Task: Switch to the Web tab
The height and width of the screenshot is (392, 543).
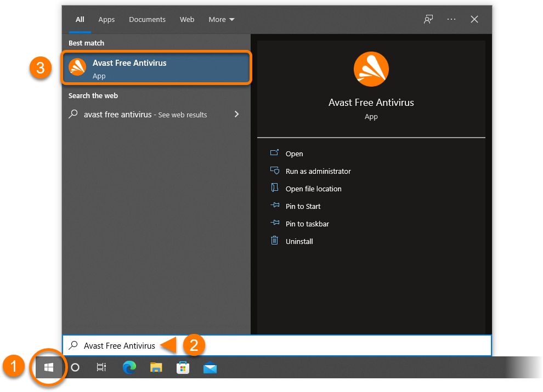Action: (x=186, y=19)
